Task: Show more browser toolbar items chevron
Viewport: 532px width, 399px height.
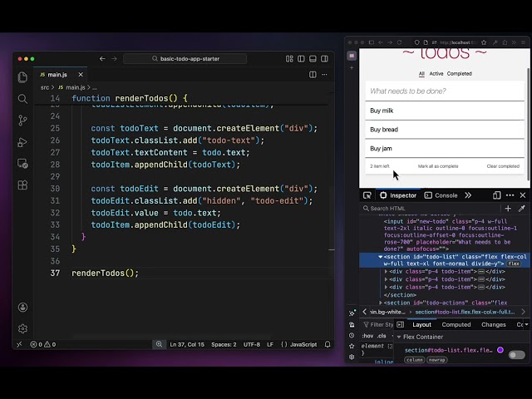Action: [x=515, y=42]
